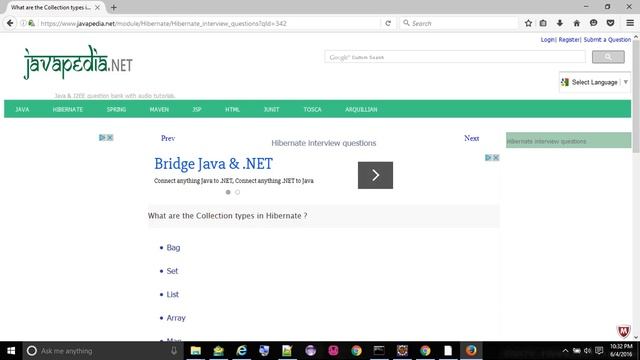Open the SPRING menu item
The width and height of the screenshot is (640, 360).
coord(116,109)
